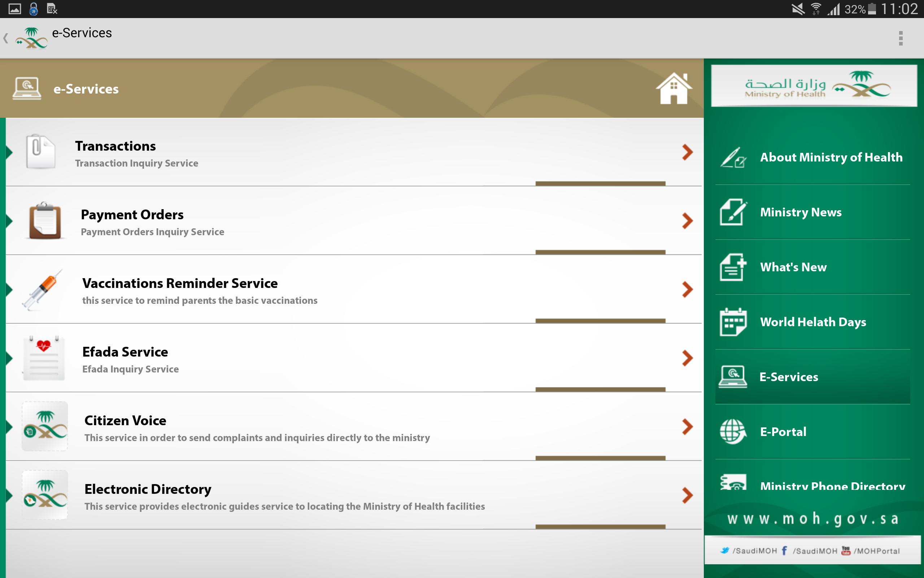Open the YouTube /MOHPortal icon
The image size is (924, 578).
846,551
